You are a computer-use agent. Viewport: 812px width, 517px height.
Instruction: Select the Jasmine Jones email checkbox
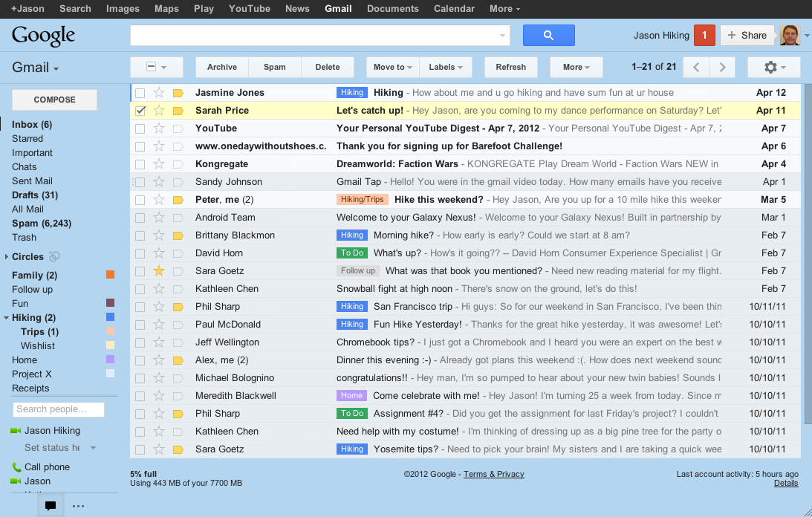(140, 94)
